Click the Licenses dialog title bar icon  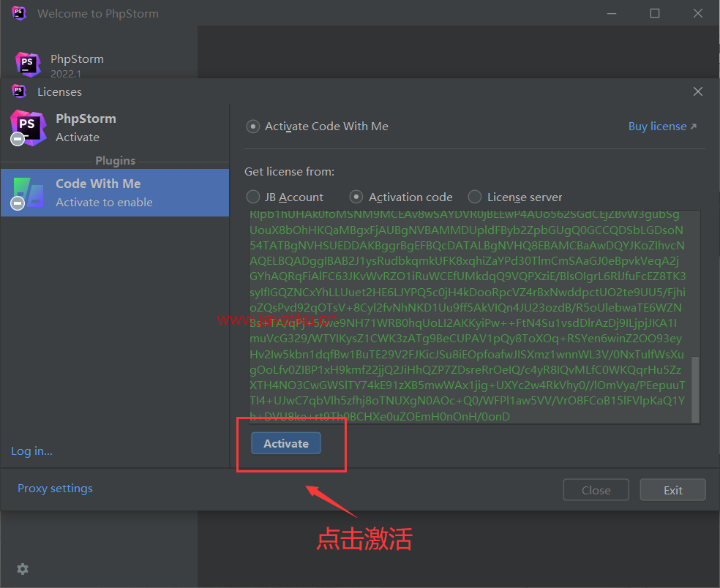(19, 91)
